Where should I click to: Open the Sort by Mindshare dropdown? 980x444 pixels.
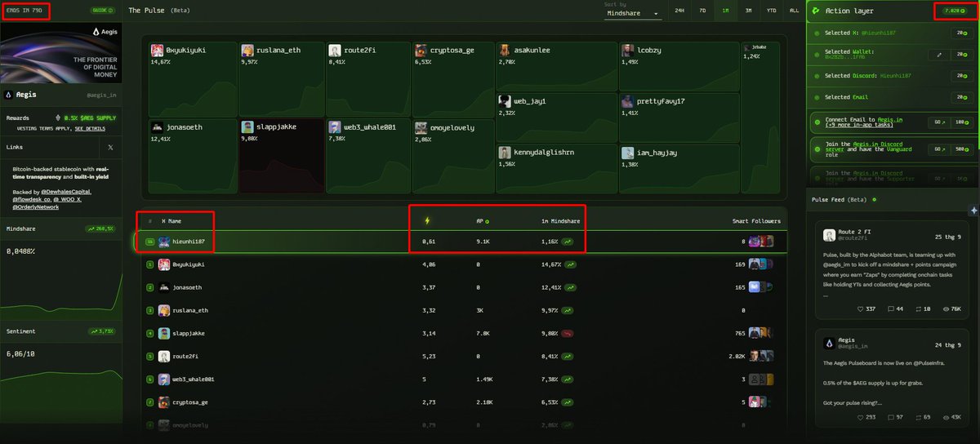click(x=632, y=13)
